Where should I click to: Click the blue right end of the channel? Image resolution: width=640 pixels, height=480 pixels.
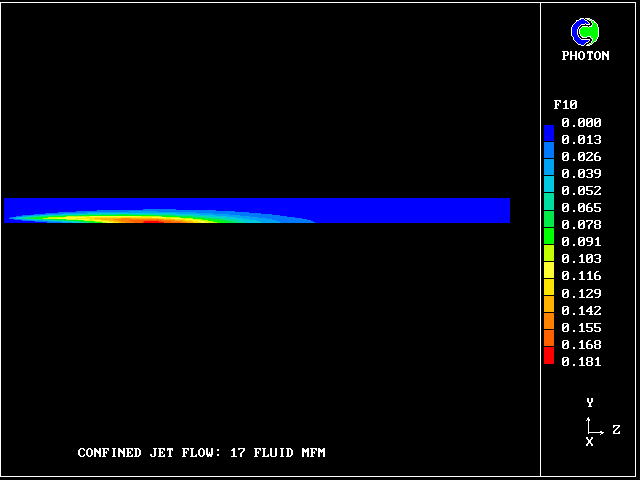click(480, 210)
